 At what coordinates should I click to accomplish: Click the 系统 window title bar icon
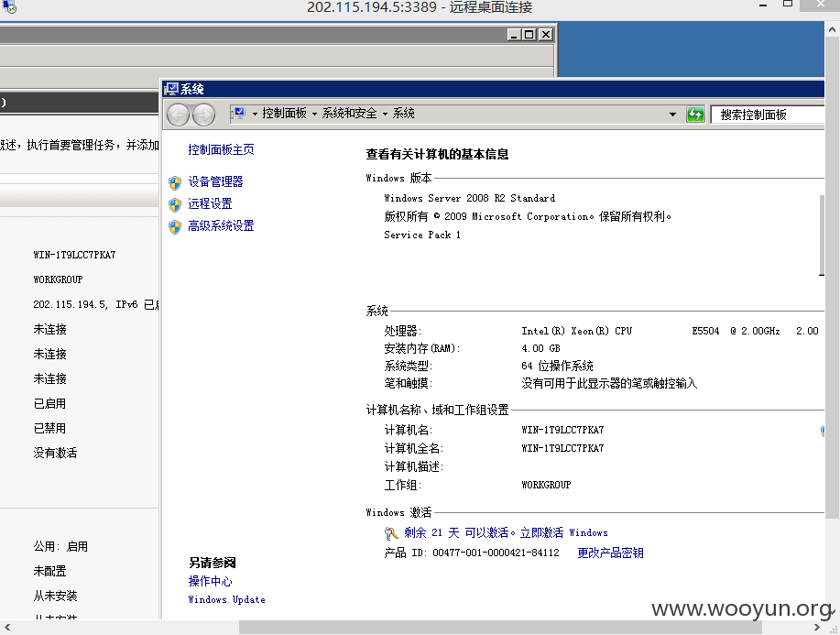point(171,88)
